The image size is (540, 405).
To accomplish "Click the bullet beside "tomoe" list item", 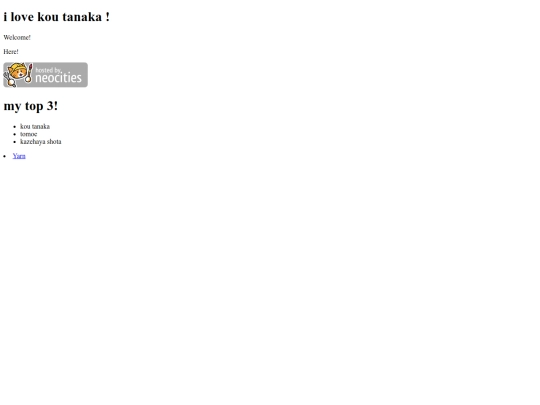I will [x=15, y=134].
